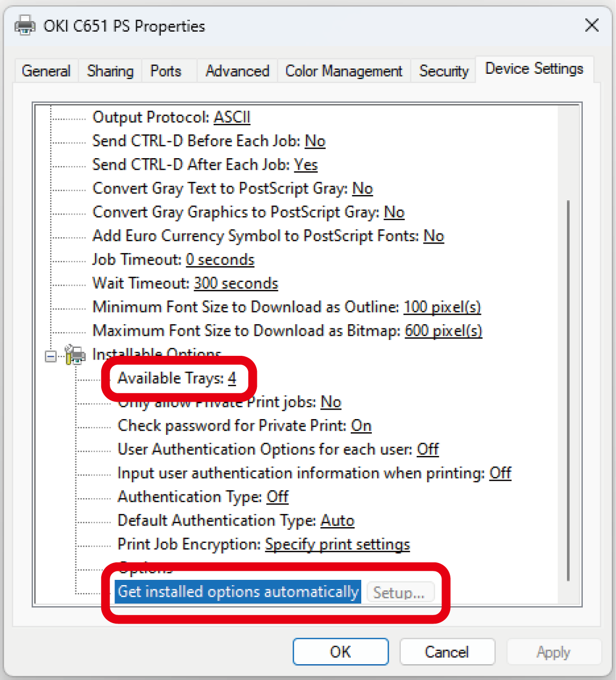Screen dimensions: 616x680
Task: Open the Color Management tab
Action: 343,71
